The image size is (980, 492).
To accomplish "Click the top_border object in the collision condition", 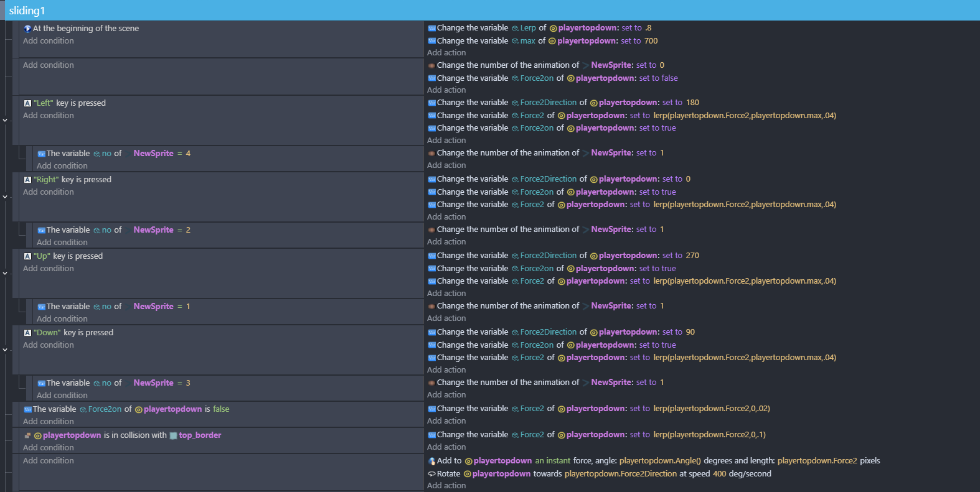I will click(200, 435).
